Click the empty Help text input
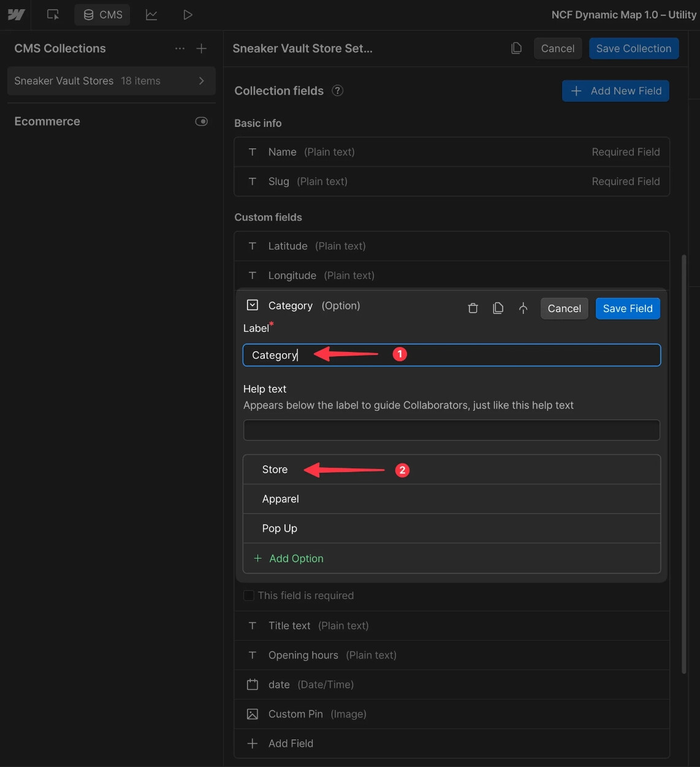The width and height of the screenshot is (700, 767). point(452,430)
